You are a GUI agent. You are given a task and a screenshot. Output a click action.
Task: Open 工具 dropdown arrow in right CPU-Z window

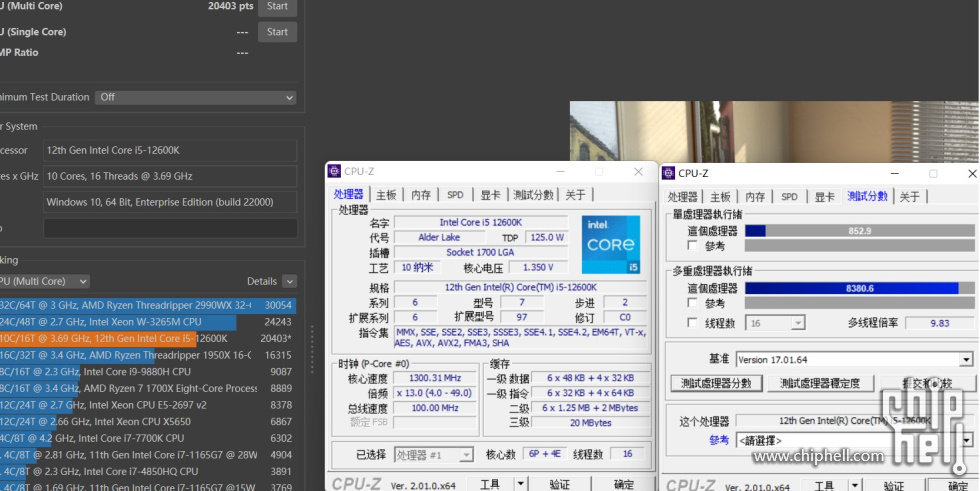pyautogui.click(x=854, y=486)
